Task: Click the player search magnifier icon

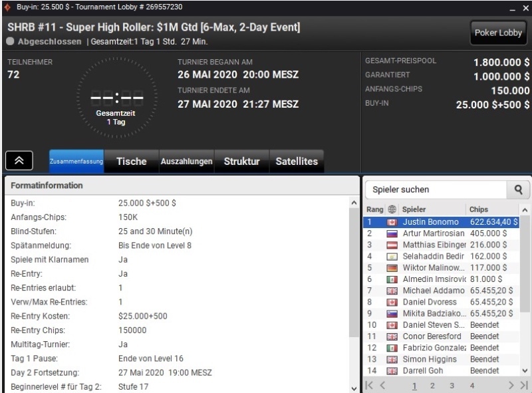Action: coord(518,190)
